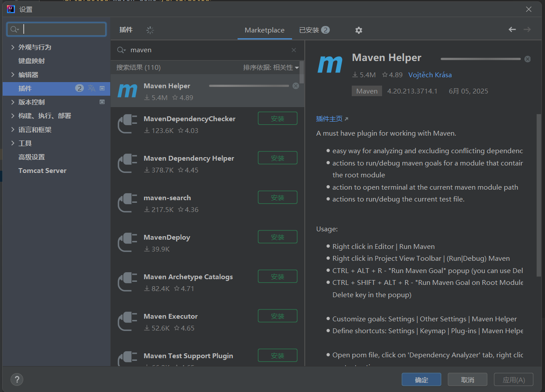
Task: Install maven-search plugin
Action: [278, 198]
